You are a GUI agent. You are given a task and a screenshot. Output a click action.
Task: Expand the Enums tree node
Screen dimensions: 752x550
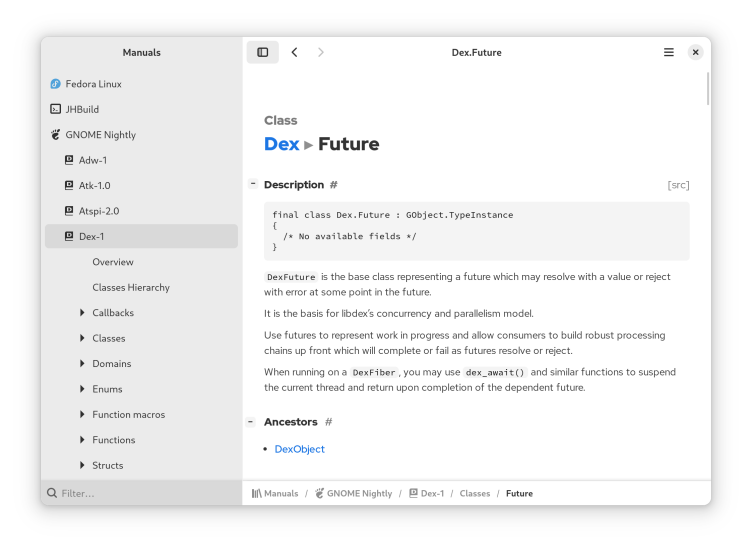[82, 389]
